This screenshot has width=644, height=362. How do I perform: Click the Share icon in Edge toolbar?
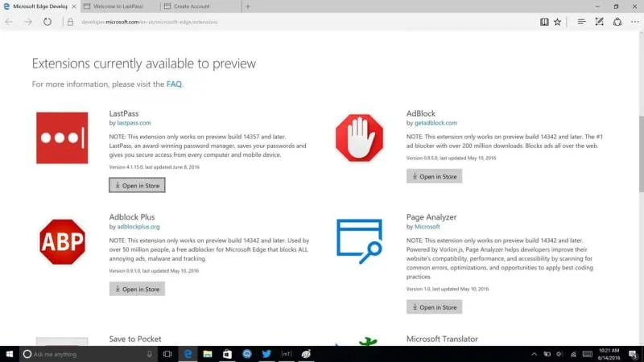click(x=617, y=23)
